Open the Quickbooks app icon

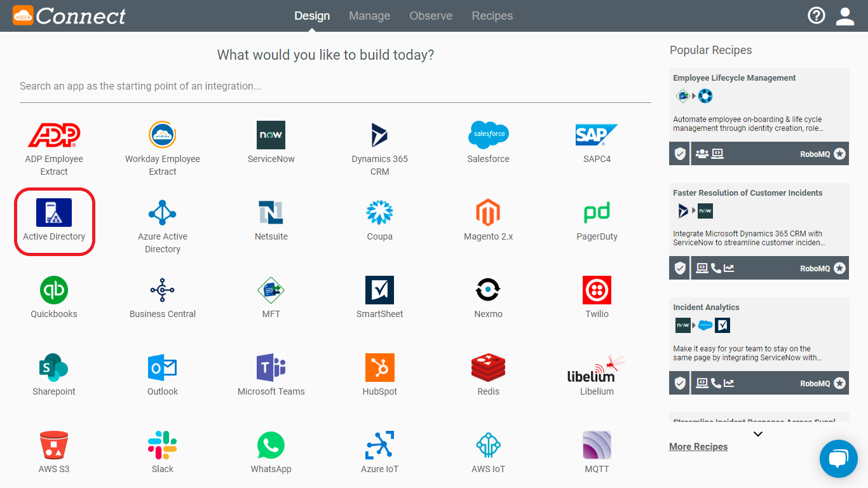click(54, 290)
